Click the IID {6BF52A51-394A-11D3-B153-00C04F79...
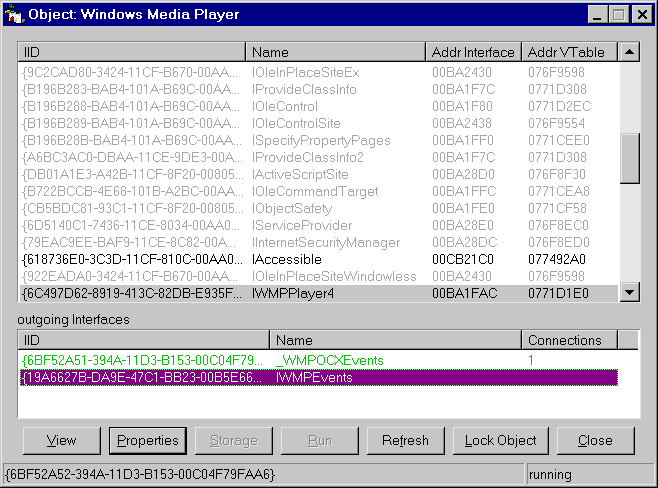658x488 pixels. (142, 360)
